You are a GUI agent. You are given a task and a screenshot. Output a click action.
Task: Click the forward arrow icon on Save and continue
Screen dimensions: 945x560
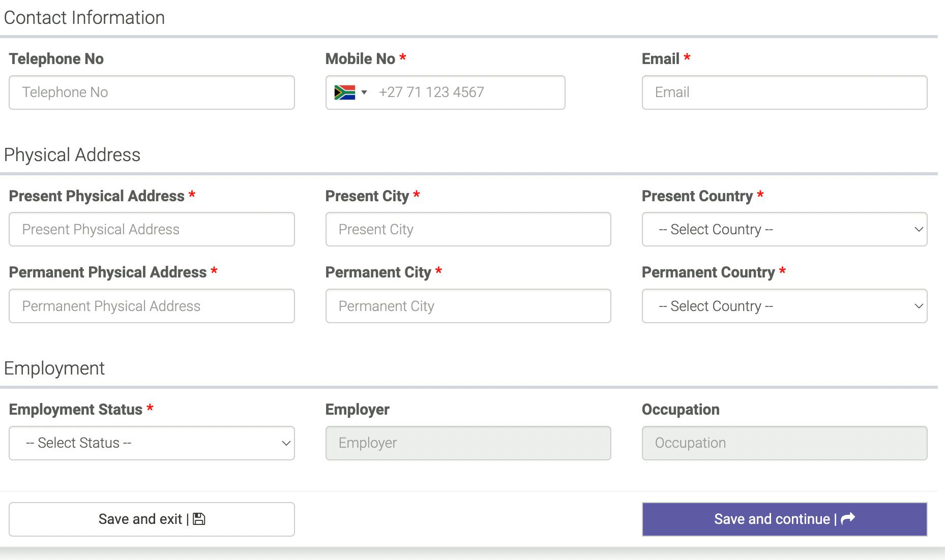pyautogui.click(x=848, y=519)
